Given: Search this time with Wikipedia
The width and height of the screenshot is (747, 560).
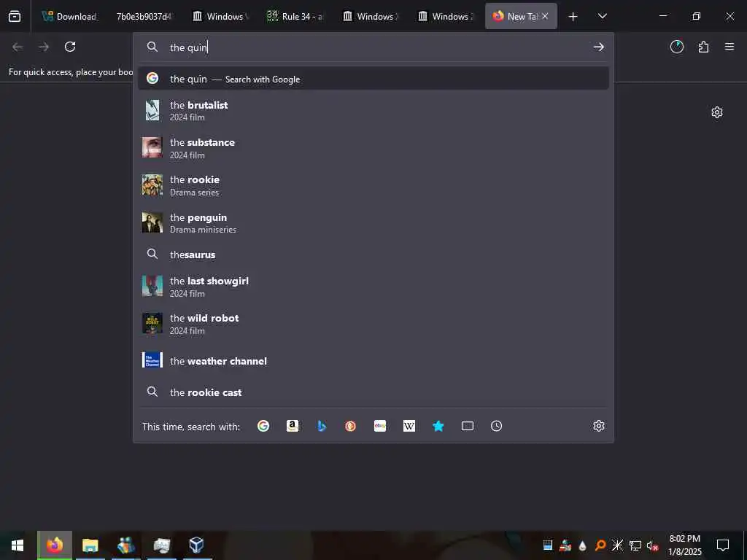Looking at the screenshot, I should coord(409,426).
